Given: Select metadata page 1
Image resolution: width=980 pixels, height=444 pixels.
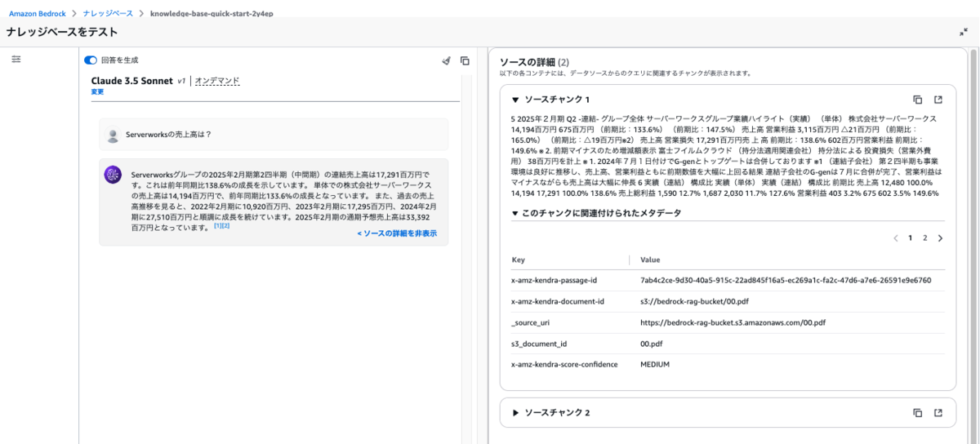Looking at the screenshot, I should point(911,238).
